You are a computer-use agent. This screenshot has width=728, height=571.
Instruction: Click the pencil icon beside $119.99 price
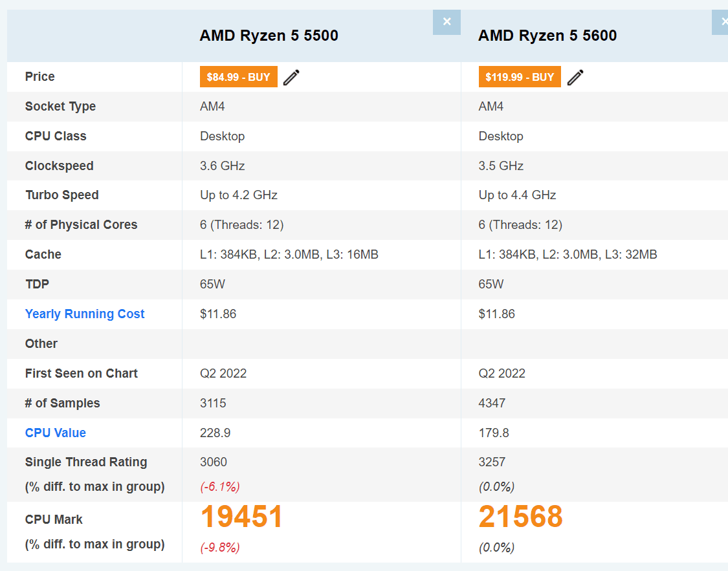[x=575, y=78]
